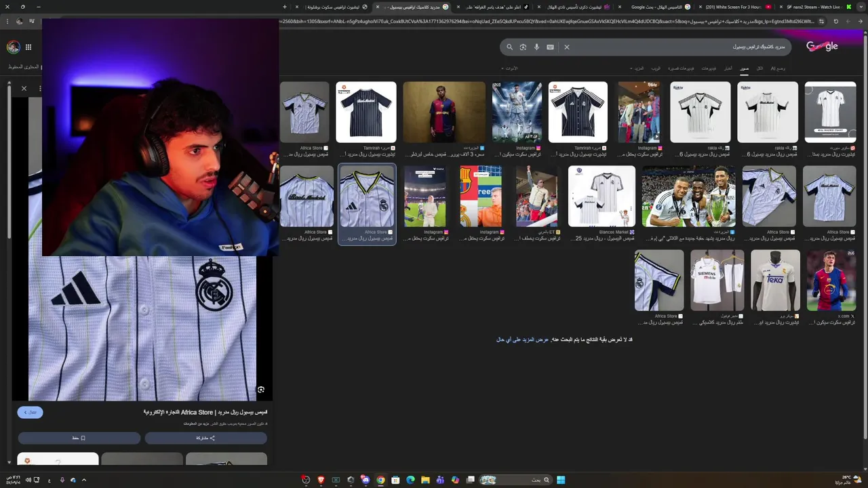Open Google Lens image search icon in search box
This screenshot has width=868, height=488.
tap(523, 47)
